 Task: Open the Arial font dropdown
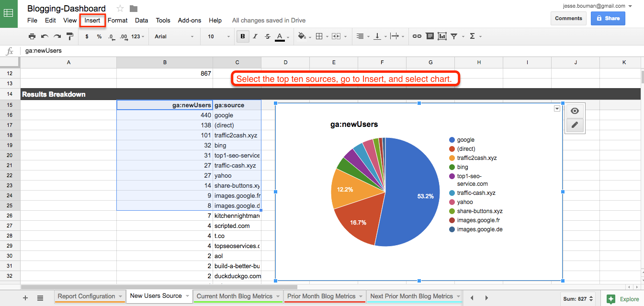point(174,36)
